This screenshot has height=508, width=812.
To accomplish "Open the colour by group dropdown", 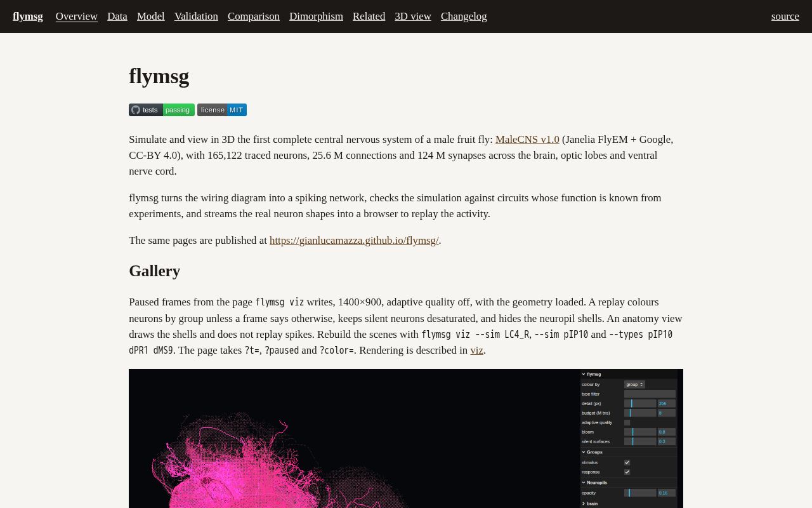I will (x=634, y=384).
